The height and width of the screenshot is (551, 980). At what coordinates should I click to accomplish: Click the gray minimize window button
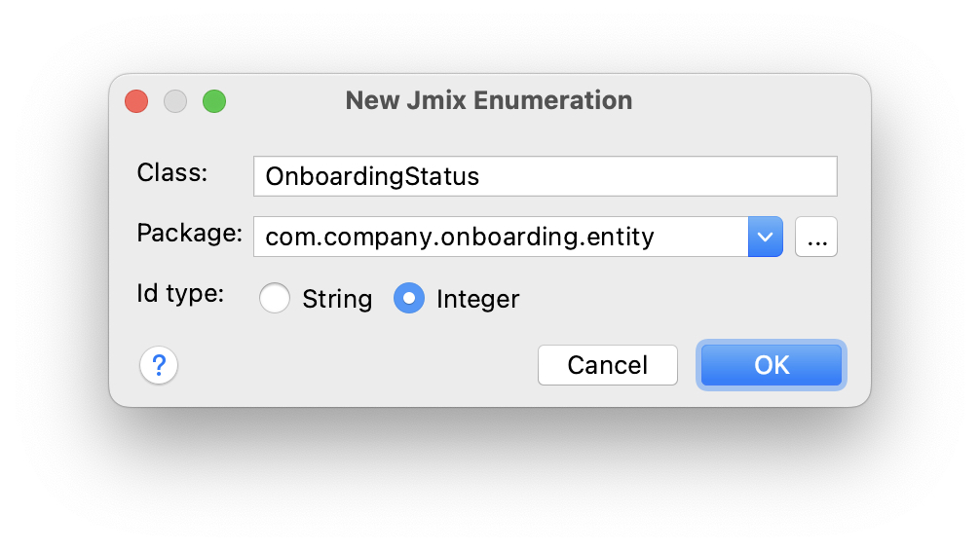[175, 100]
